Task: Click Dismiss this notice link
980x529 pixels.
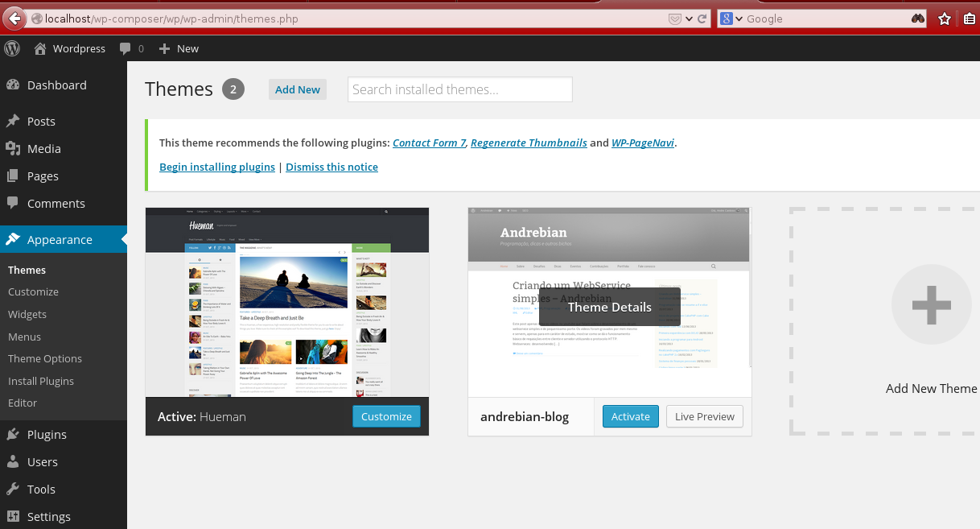Action: tap(331, 167)
